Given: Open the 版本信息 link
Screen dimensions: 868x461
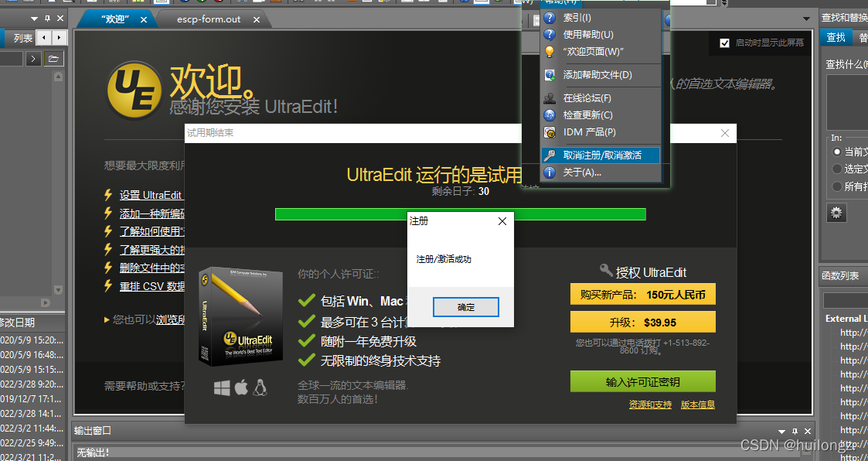Looking at the screenshot, I should [x=697, y=405].
